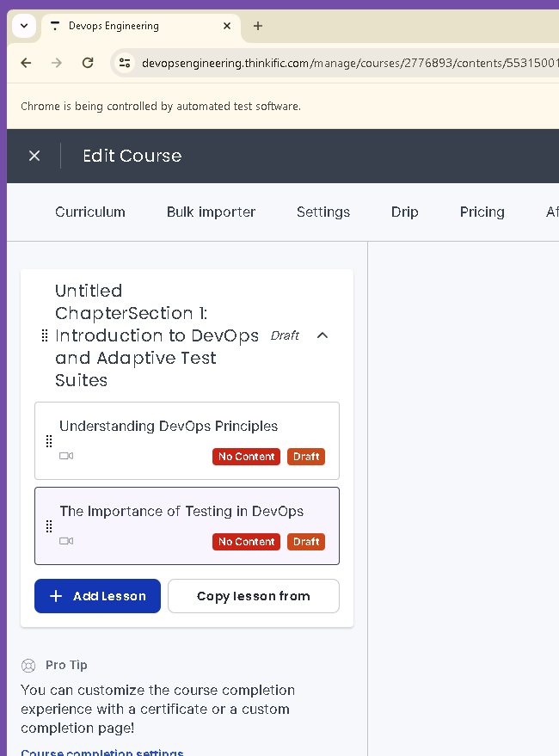Select the chapter title Introduction to DevOps
Viewport: 559px width, 756px height.
157,335
